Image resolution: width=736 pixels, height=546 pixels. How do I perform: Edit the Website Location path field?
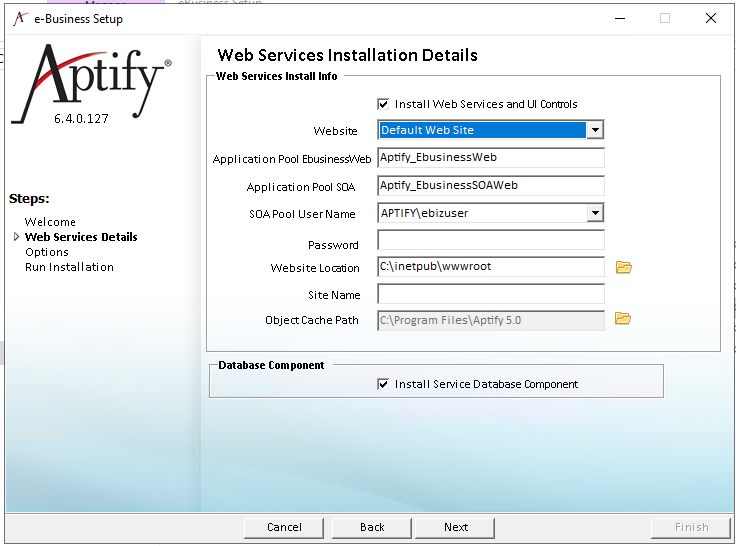[491, 267]
